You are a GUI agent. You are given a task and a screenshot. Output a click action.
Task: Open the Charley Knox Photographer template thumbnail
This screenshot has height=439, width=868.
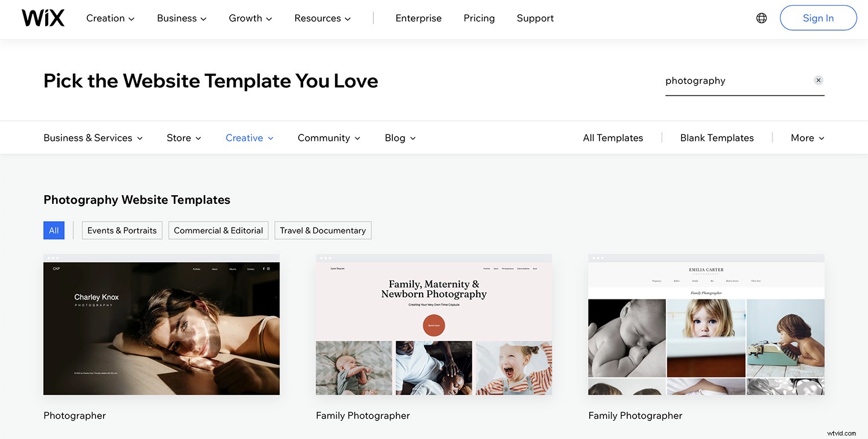tap(161, 327)
